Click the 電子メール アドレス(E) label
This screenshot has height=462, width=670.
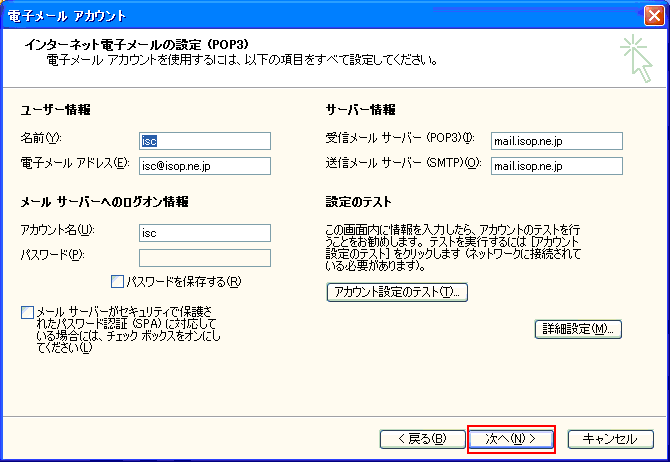(x=75, y=163)
